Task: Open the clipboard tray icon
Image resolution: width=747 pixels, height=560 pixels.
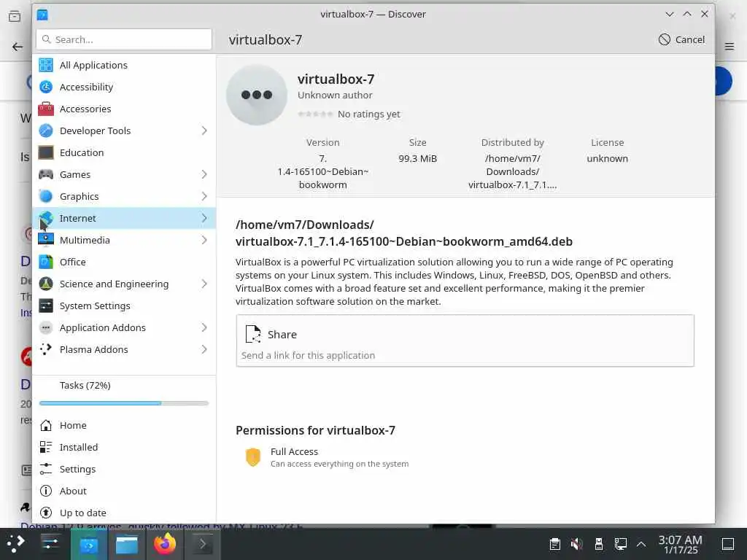Action: pos(554,544)
